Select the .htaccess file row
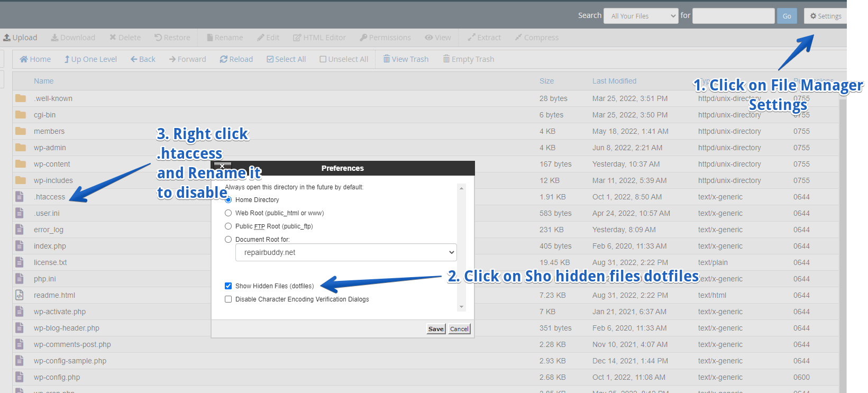This screenshot has width=868, height=393. click(50, 197)
